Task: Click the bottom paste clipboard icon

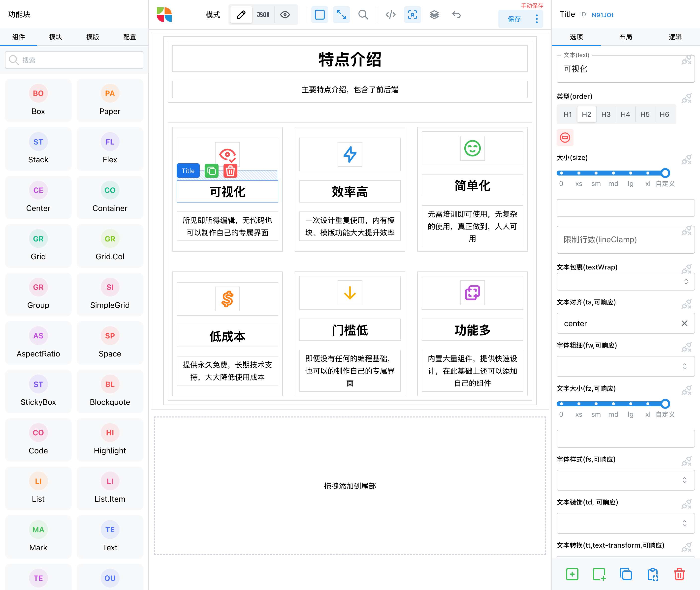Action: click(652, 574)
